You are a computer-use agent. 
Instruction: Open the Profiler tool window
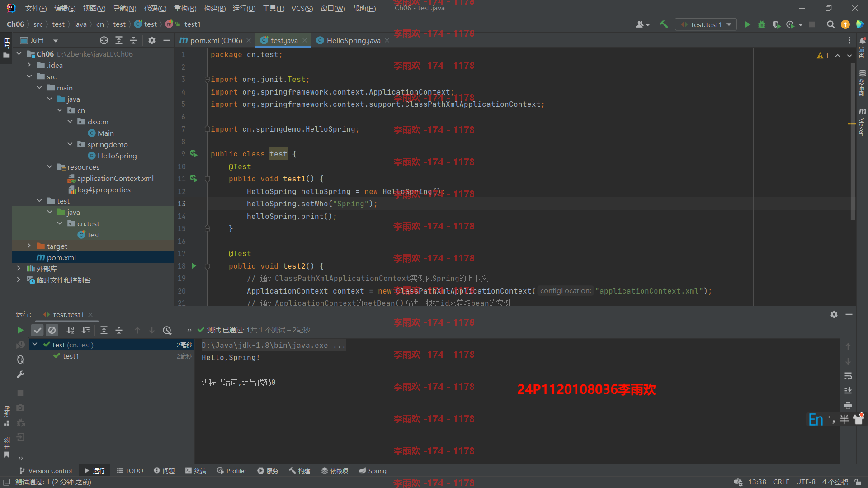[231, 471]
